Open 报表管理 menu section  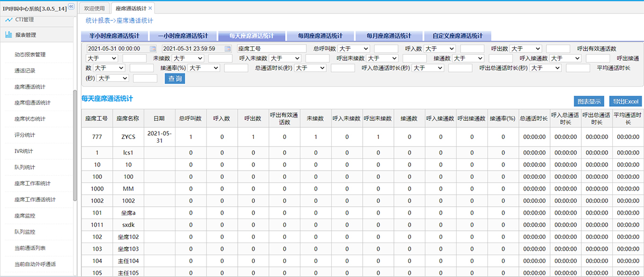point(36,35)
